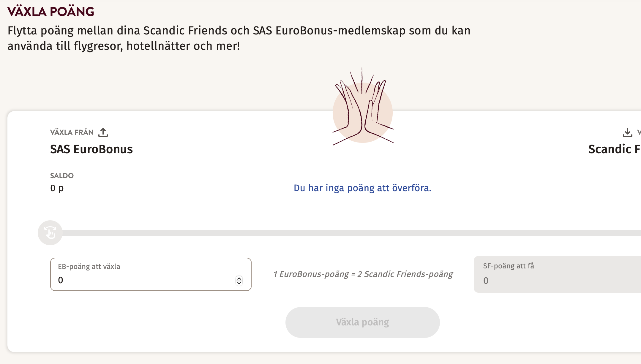This screenshot has width=641, height=364.
Task: Focus the EB-poäng att växla field
Action: point(146,280)
